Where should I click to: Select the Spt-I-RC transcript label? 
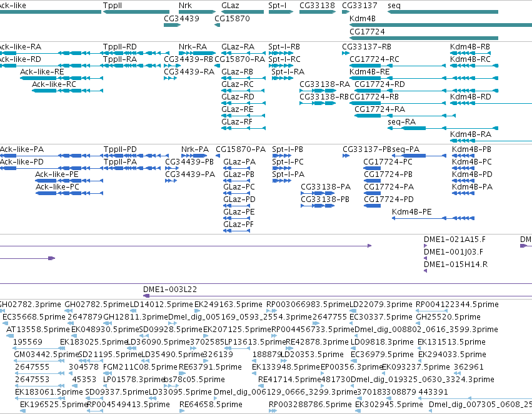(284, 59)
